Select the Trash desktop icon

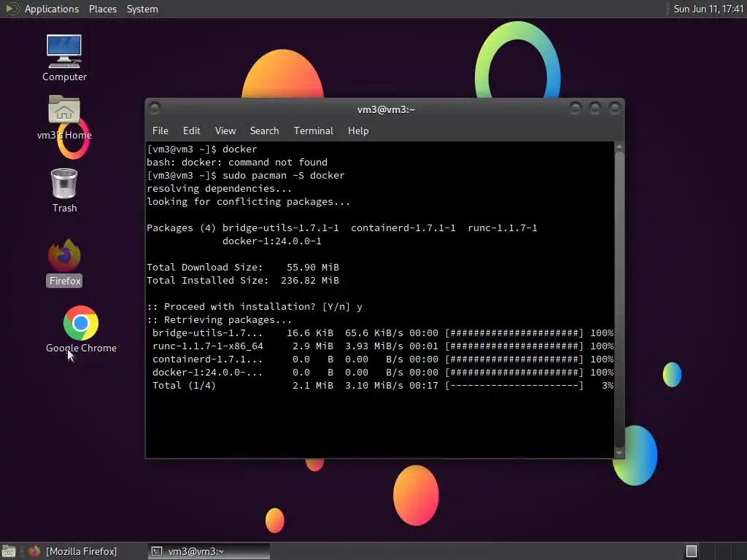64,190
